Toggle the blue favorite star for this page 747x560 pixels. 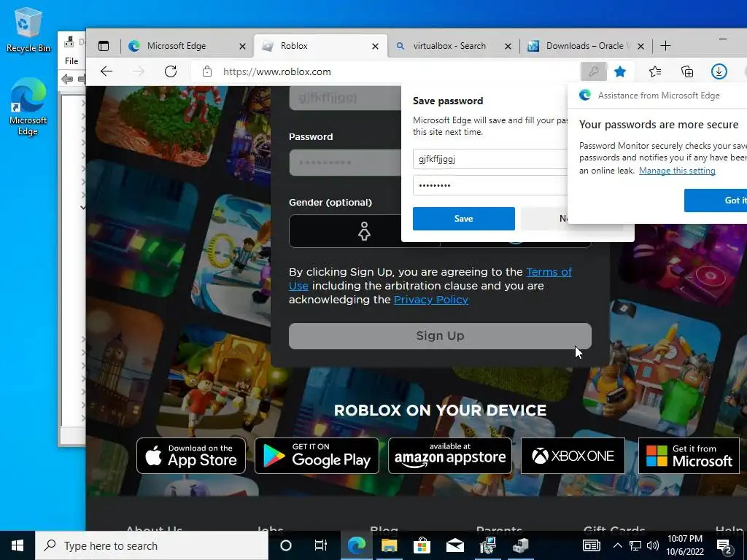(x=620, y=72)
